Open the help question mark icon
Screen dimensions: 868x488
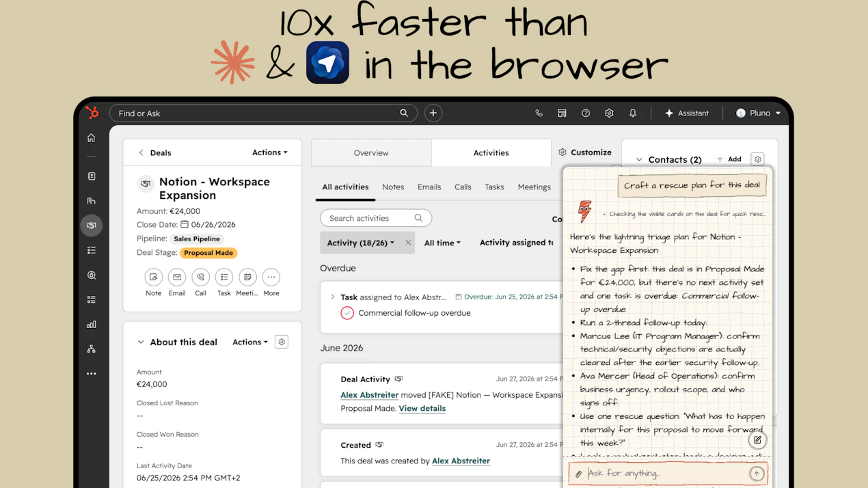coord(586,113)
